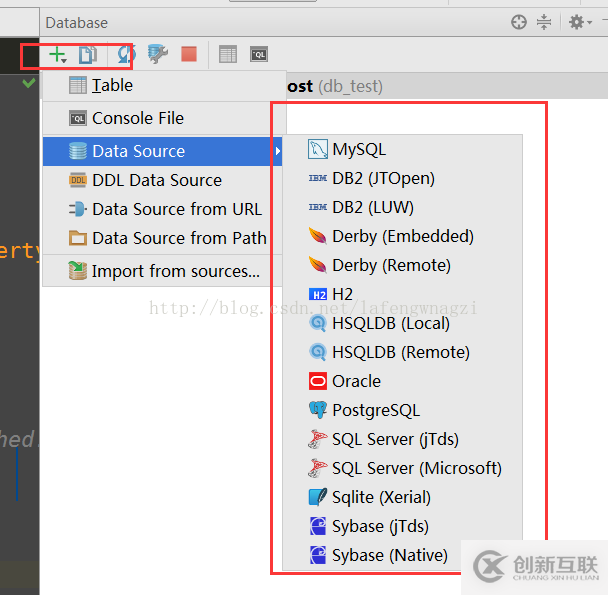Choose Sqlite (Xerial) data source

tap(402, 497)
